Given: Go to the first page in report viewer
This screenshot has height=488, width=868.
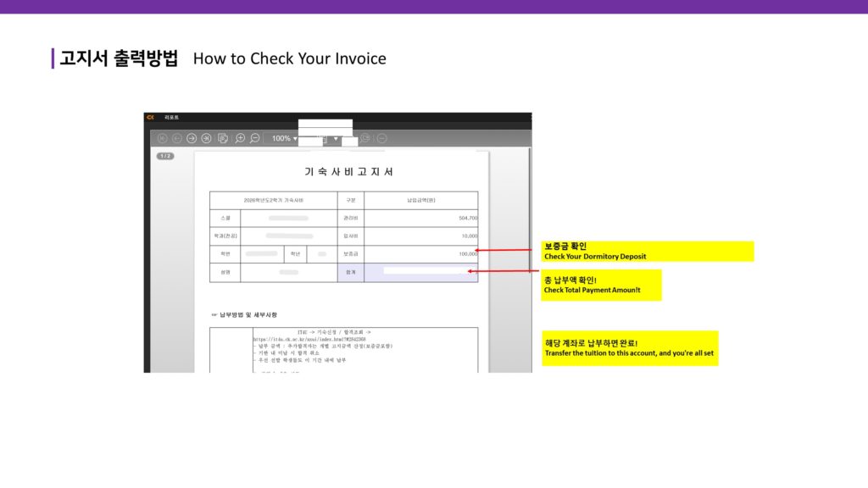Looking at the screenshot, I should tap(162, 138).
